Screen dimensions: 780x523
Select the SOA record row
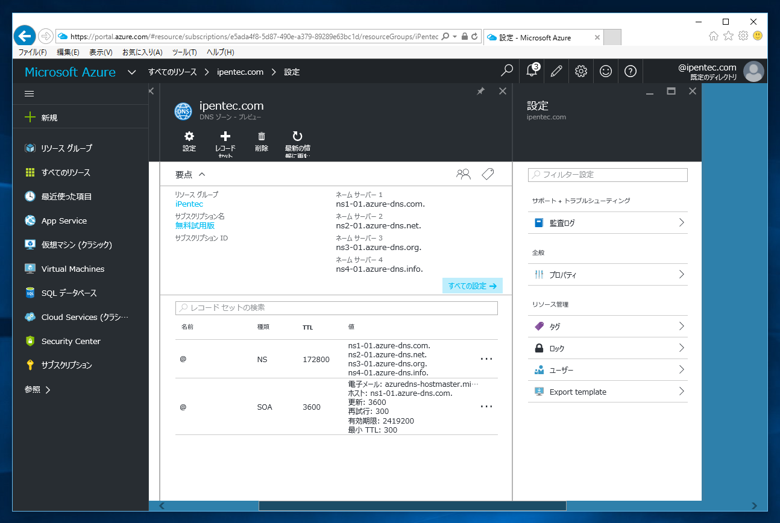pos(336,407)
